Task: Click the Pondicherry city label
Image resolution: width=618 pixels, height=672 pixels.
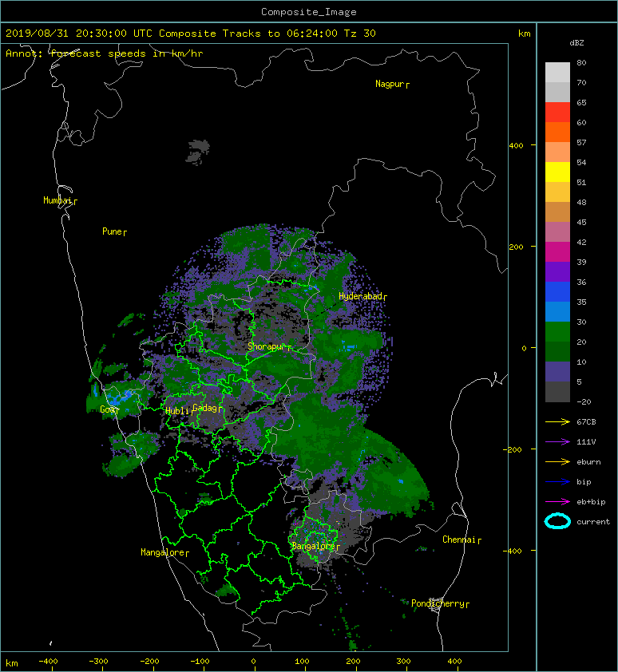Action: pos(440,603)
